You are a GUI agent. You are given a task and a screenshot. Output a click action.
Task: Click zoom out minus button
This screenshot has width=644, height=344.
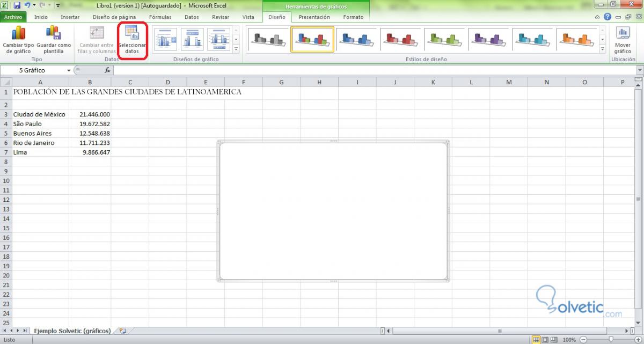(583, 340)
